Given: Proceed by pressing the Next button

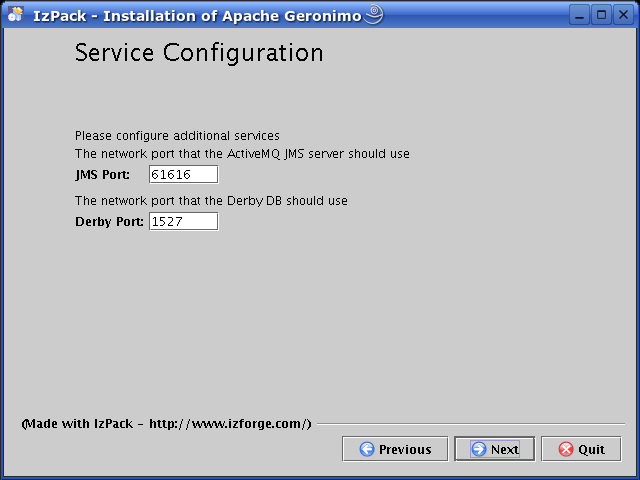Looking at the screenshot, I should pyautogui.click(x=494, y=449).
